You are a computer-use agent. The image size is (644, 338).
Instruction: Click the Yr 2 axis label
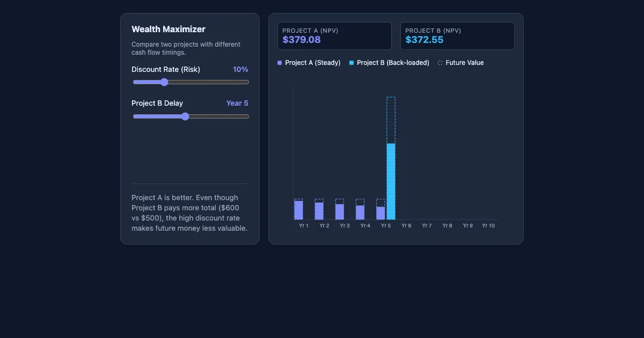324,226
